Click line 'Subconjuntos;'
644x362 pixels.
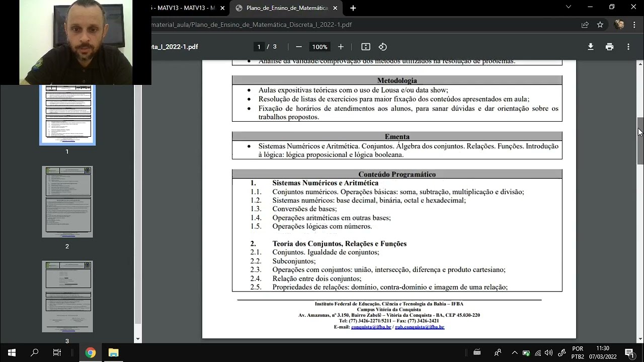[x=294, y=261]
